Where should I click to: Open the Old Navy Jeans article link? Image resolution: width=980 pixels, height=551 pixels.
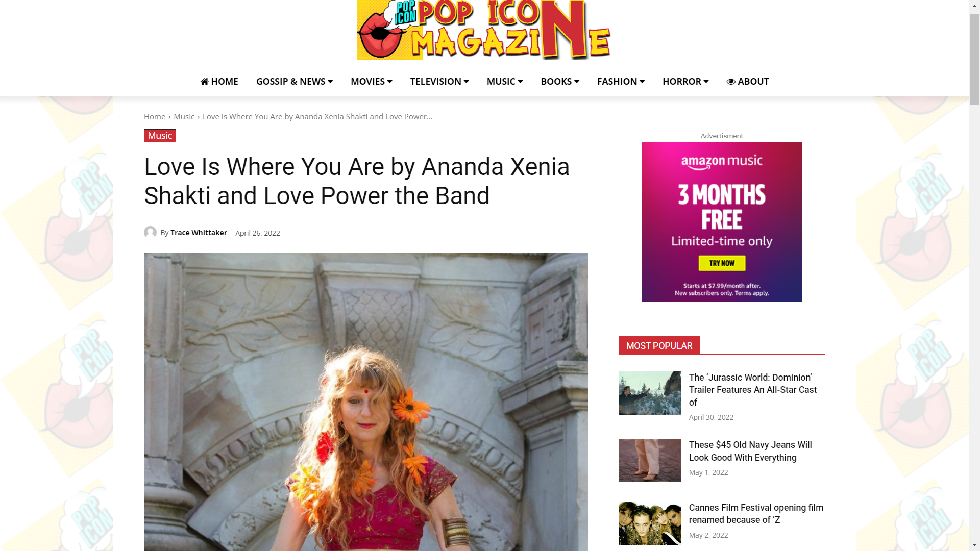click(x=750, y=452)
